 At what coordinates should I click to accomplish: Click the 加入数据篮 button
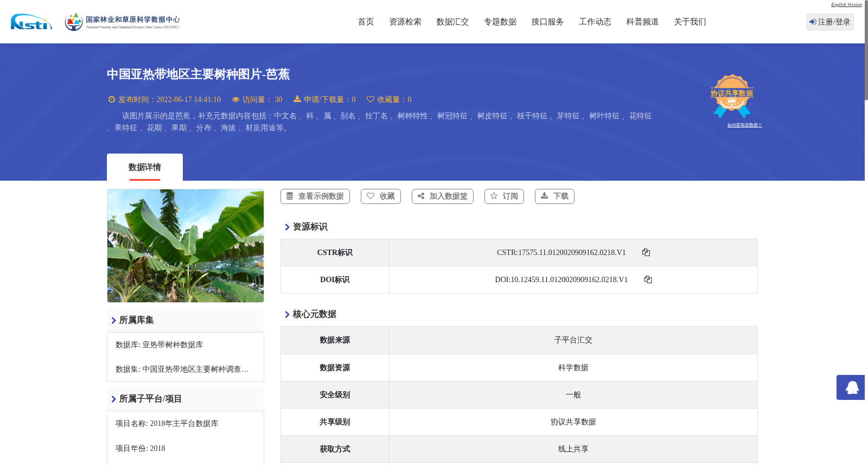(x=443, y=196)
